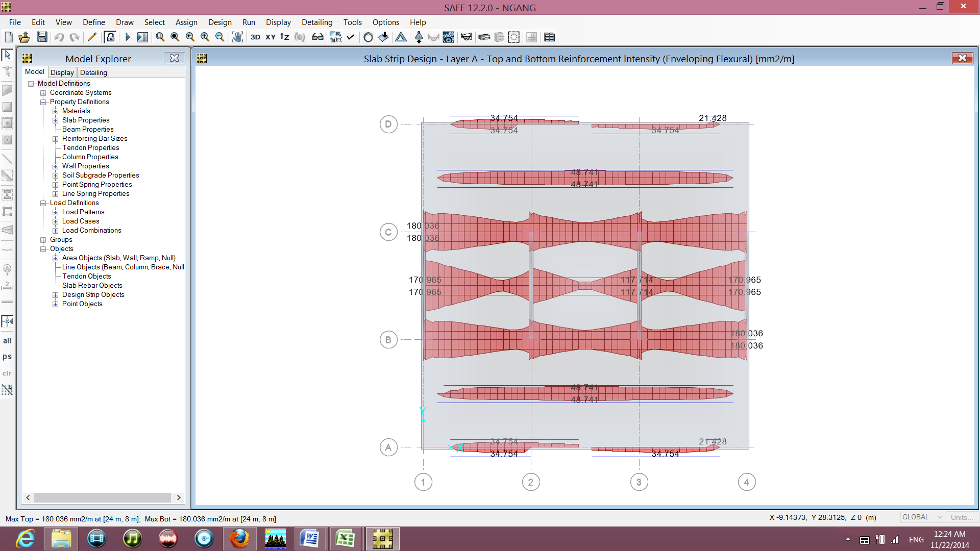Click the 'ps' previous selection button
Viewport: 980px width, 551px height.
(x=7, y=357)
